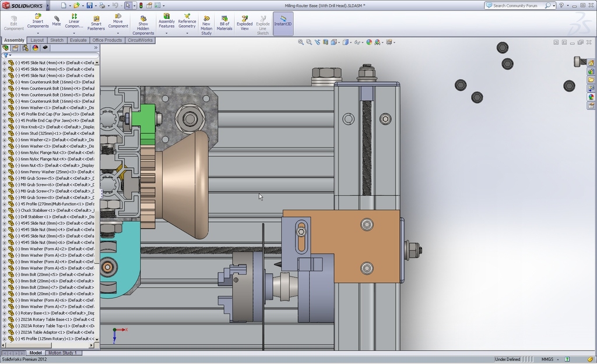Click Bill of Materials icon

[x=224, y=23]
